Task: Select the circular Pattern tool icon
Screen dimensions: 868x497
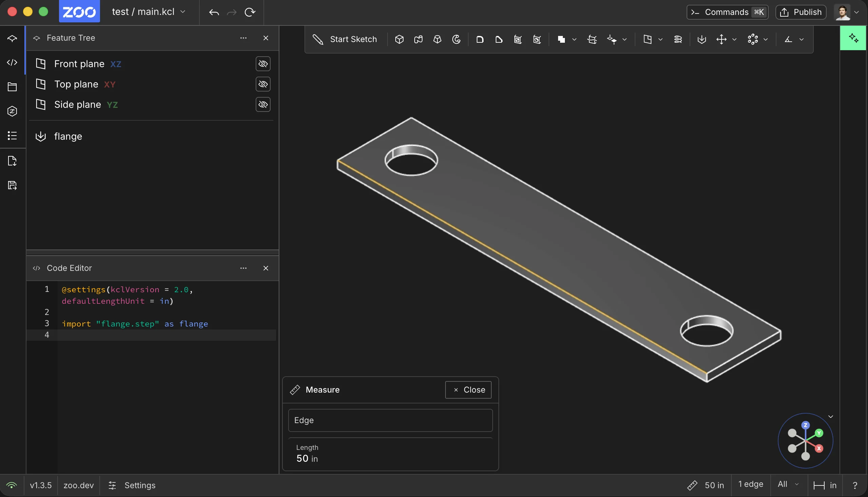Action: (753, 40)
